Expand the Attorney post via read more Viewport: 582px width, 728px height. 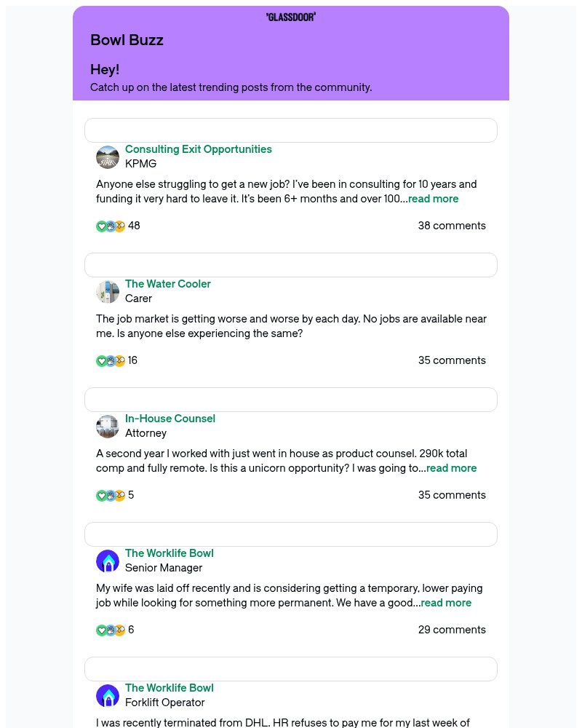pos(451,468)
